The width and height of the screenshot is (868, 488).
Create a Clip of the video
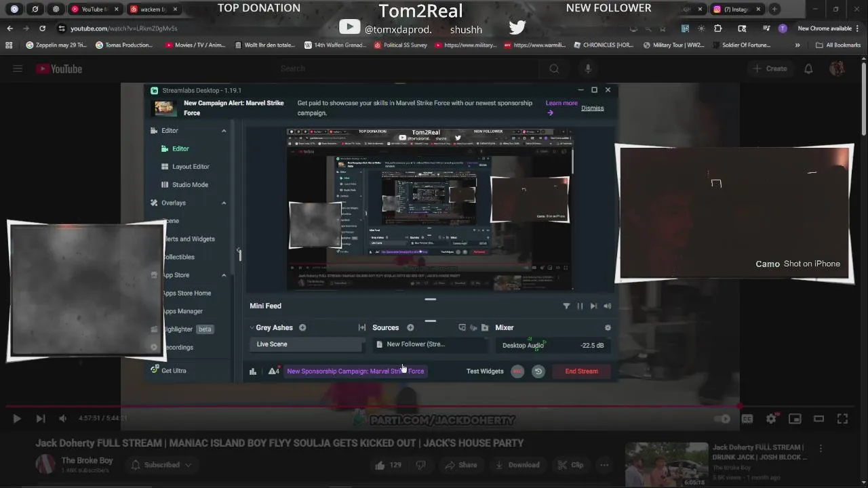coord(570,465)
